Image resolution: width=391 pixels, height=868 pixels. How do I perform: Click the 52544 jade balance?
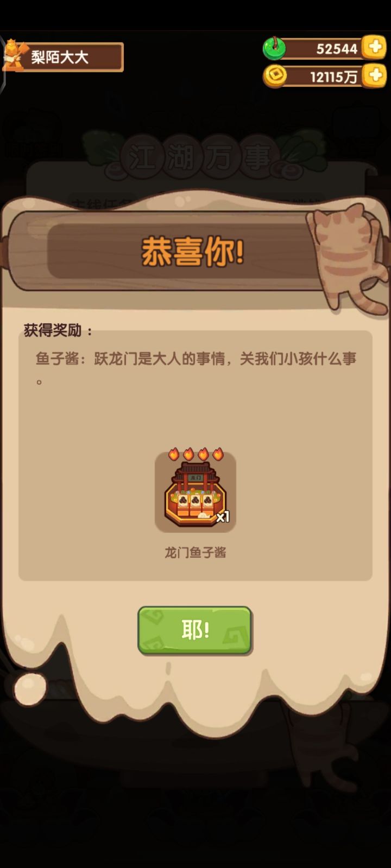tap(337, 49)
